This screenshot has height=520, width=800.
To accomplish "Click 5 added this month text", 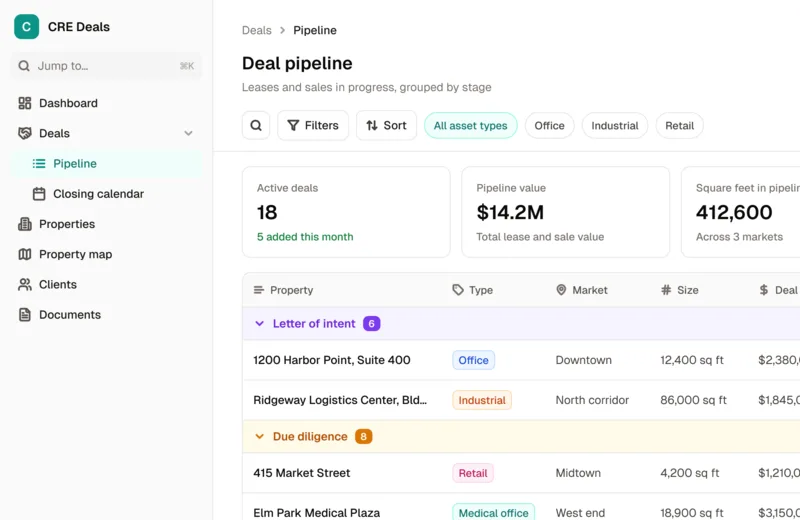I will 305,237.
